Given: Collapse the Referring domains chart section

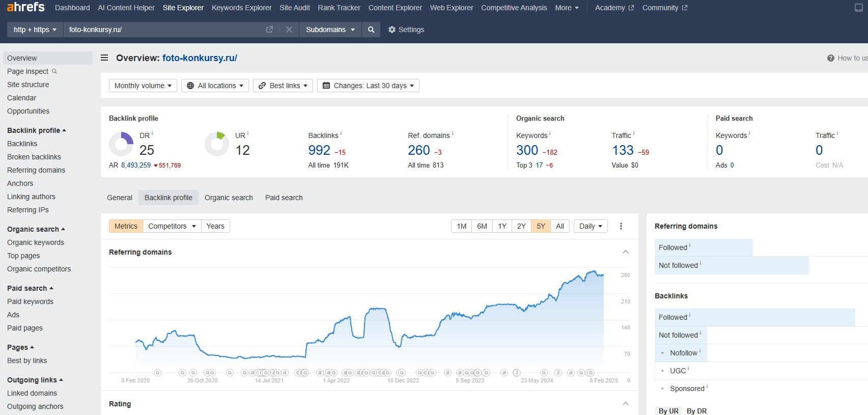Looking at the screenshot, I should (626, 252).
